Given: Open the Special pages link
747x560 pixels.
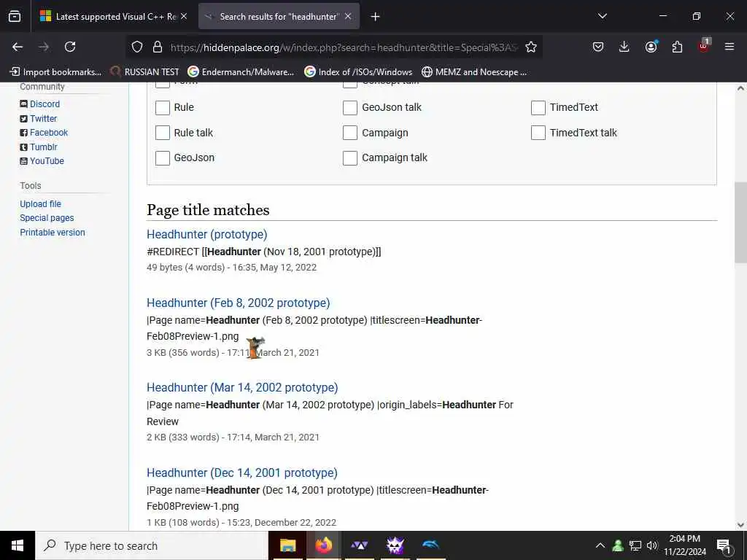Looking at the screenshot, I should (x=47, y=217).
